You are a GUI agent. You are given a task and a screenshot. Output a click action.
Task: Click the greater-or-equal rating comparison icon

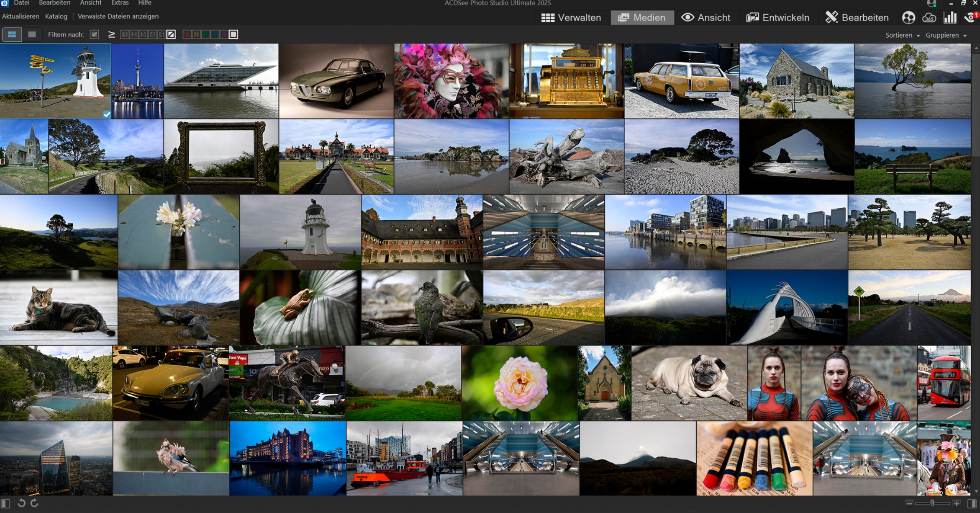pyautogui.click(x=111, y=34)
